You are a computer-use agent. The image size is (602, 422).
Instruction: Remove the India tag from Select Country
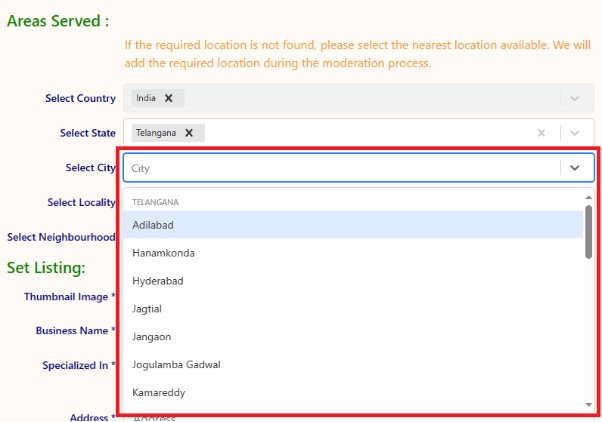click(x=169, y=98)
